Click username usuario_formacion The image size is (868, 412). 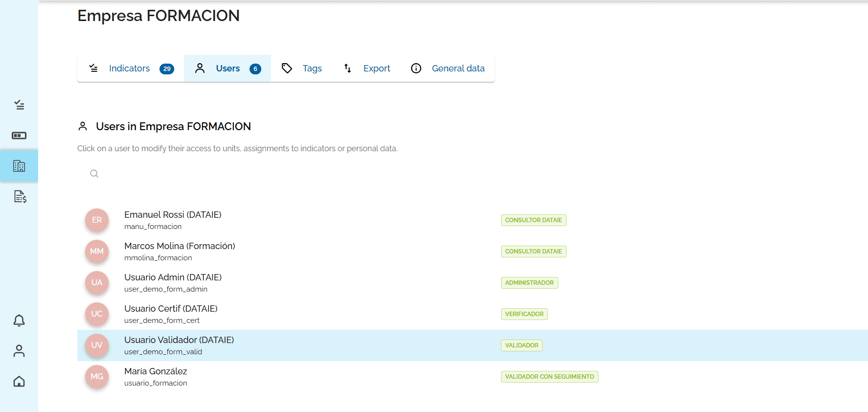156,383
